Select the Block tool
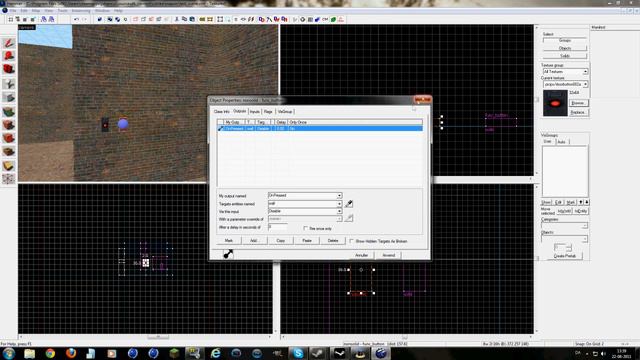 9,98
